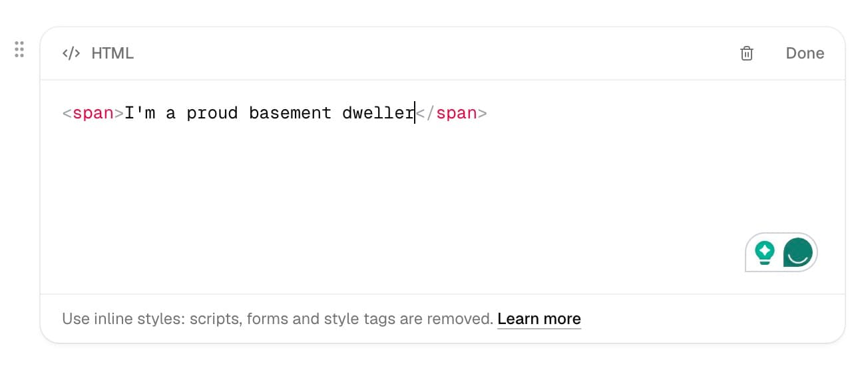Click the Done button
Image resolution: width=868 pixels, height=366 pixels.
[x=805, y=53]
